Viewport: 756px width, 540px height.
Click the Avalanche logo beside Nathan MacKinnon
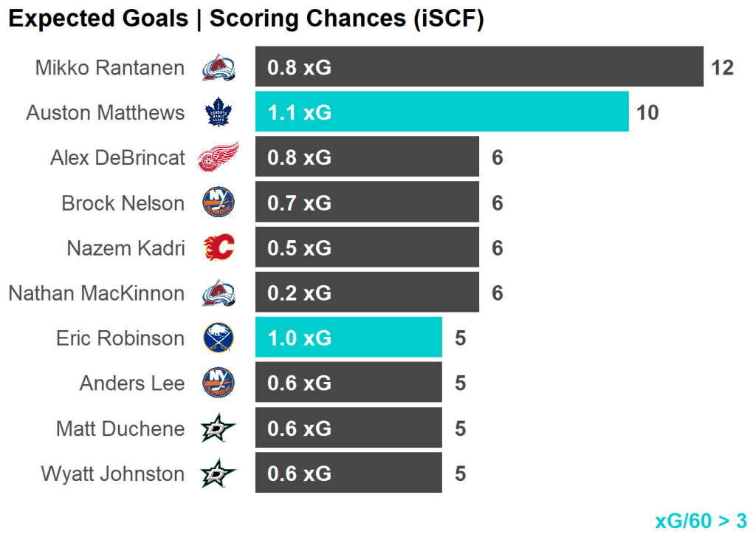pos(219,293)
